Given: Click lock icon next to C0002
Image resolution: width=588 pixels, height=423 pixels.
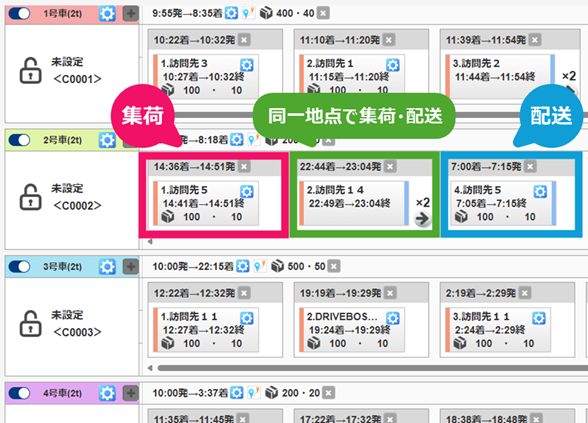Looking at the screenshot, I should point(30,197).
